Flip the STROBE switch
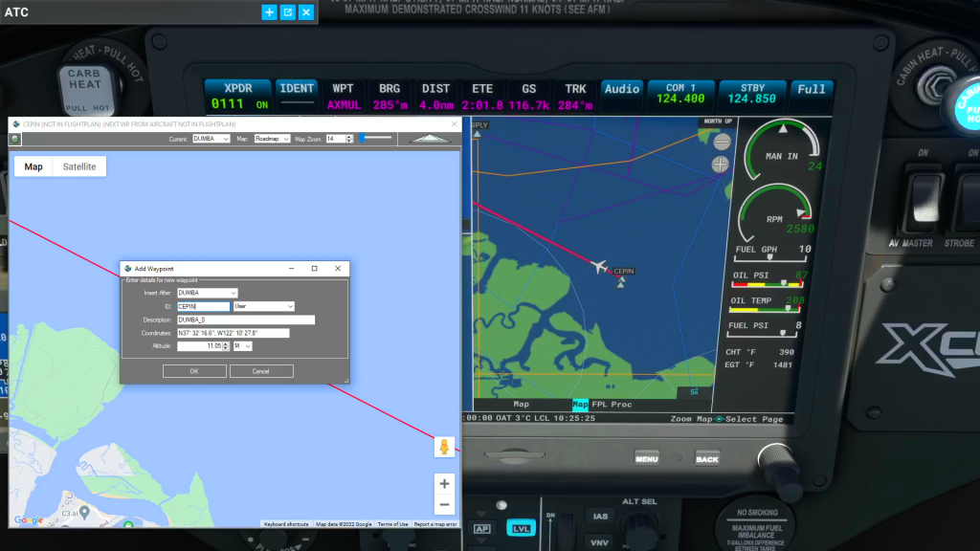The image size is (980, 551). pyautogui.click(x=965, y=199)
